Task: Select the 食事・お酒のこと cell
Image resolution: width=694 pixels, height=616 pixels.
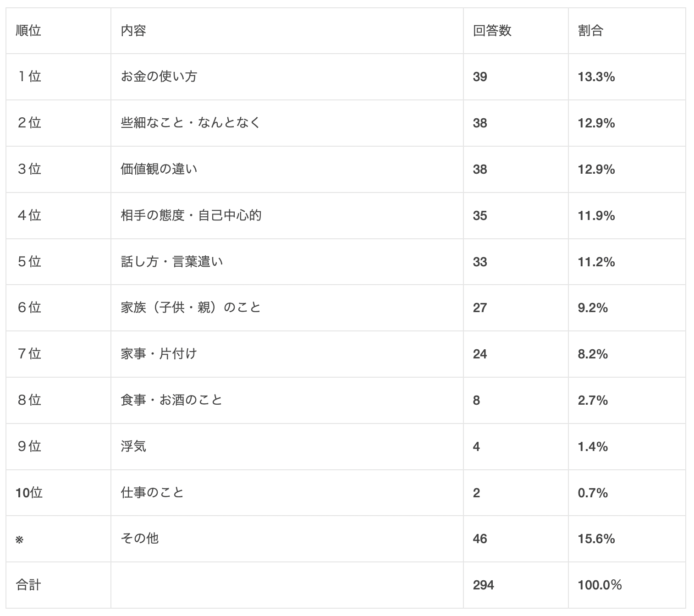Action: pyautogui.click(x=172, y=400)
